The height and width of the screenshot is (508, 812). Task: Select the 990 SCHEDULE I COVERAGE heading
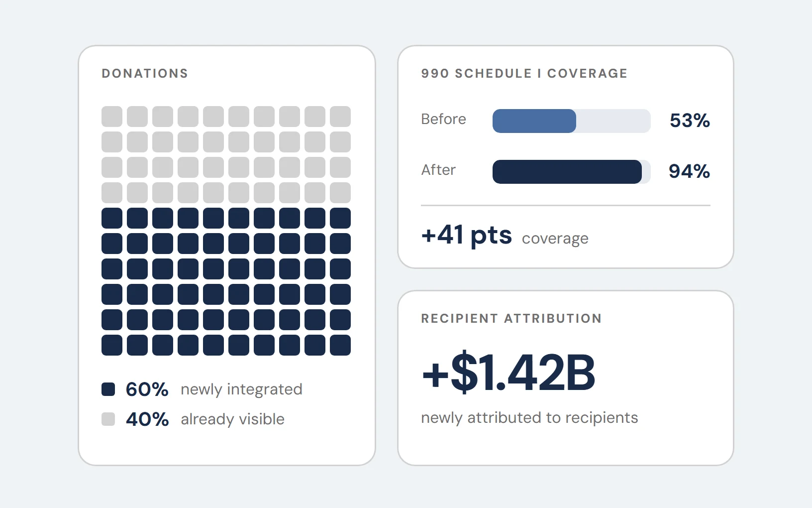click(x=524, y=73)
